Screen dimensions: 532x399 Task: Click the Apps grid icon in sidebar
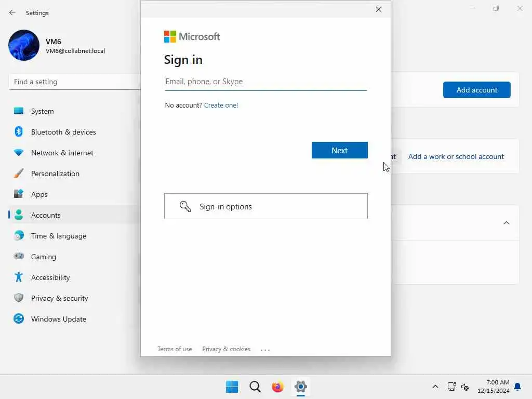tap(19, 194)
